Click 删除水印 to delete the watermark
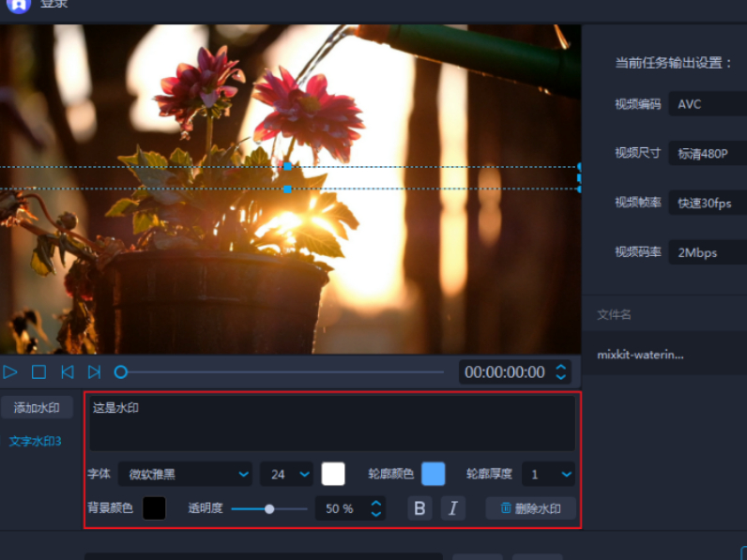The height and width of the screenshot is (560, 747). [x=531, y=508]
